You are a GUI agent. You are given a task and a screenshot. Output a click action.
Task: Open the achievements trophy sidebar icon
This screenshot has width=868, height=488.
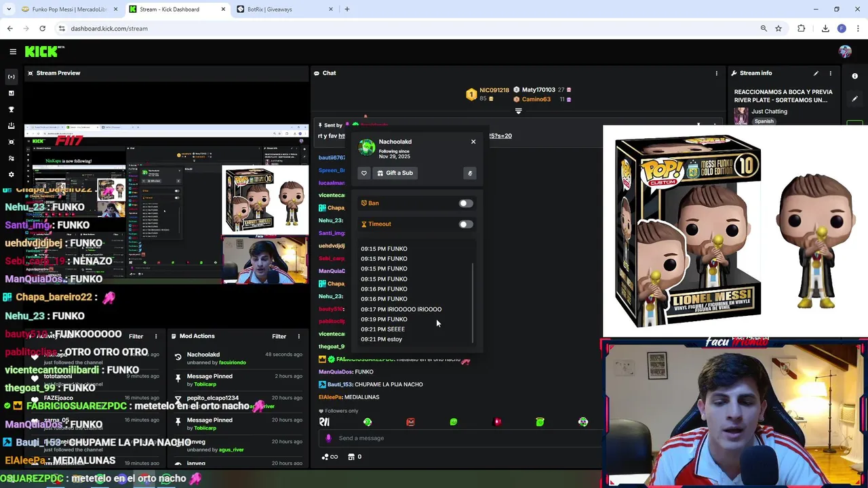tap(11, 109)
